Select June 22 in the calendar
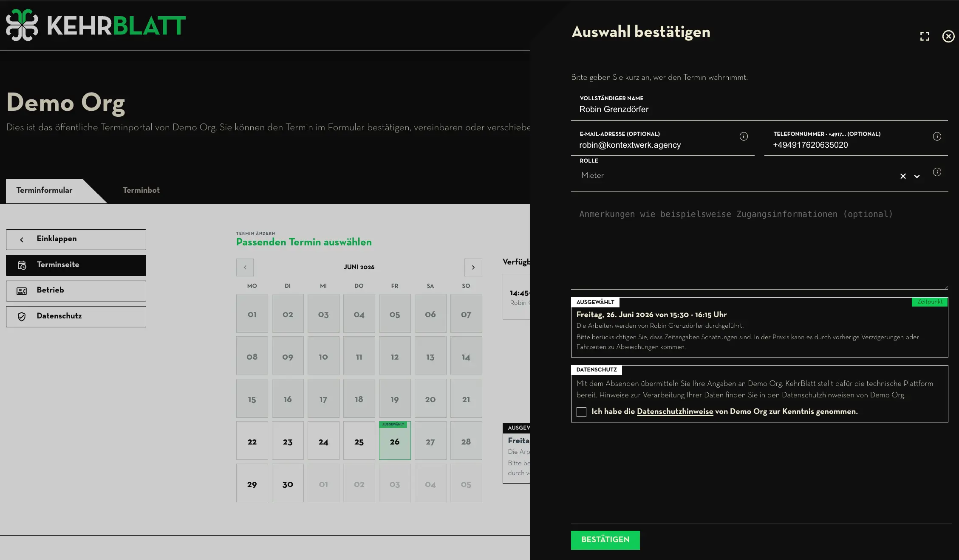The width and height of the screenshot is (959, 560). point(252,441)
